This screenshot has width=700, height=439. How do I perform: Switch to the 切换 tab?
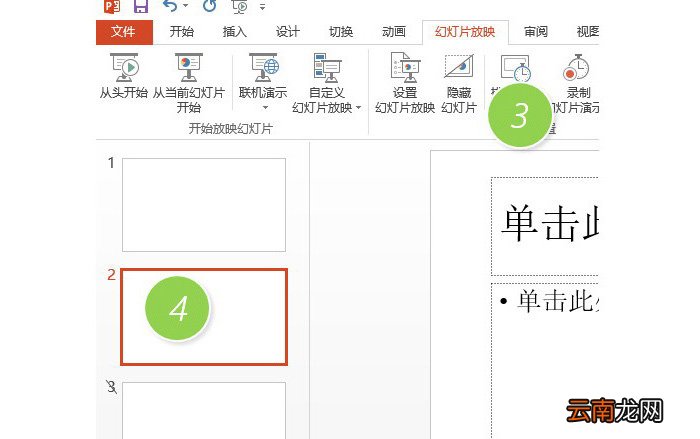[x=341, y=32]
